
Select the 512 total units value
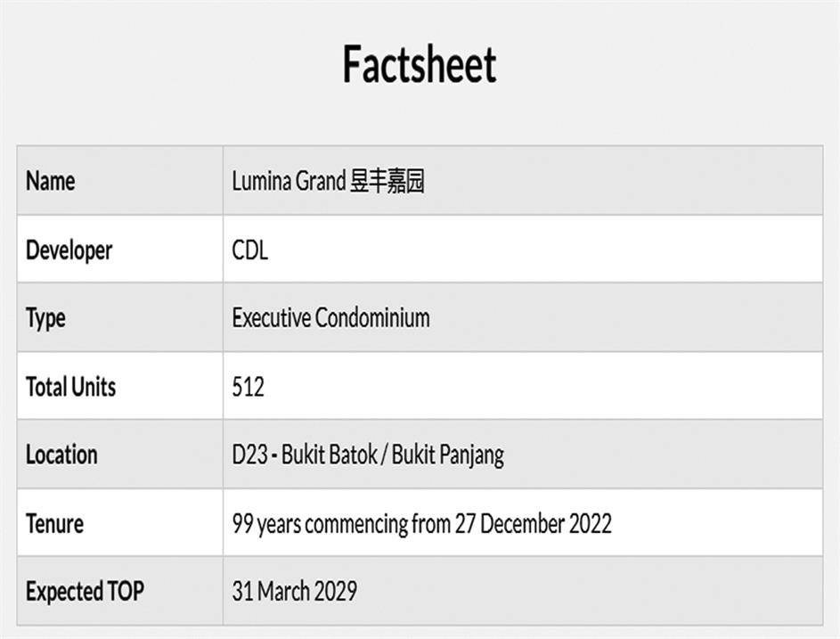pyautogui.click(x=249, y=387)
